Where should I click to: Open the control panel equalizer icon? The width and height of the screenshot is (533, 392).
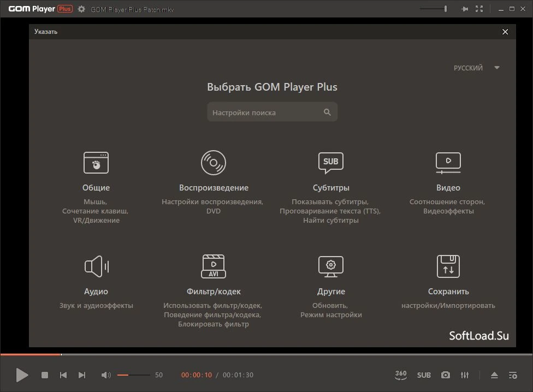[x=465, y=375]
